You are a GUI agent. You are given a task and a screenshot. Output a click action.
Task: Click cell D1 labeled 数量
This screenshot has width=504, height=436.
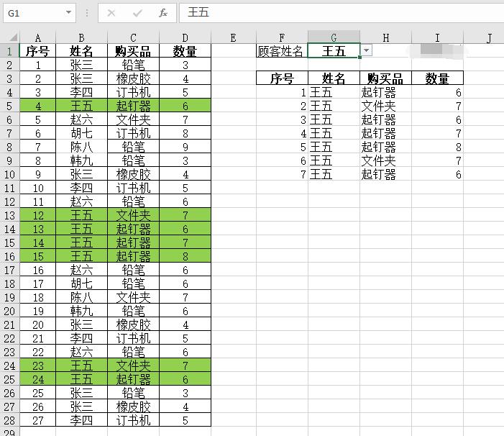185,51
